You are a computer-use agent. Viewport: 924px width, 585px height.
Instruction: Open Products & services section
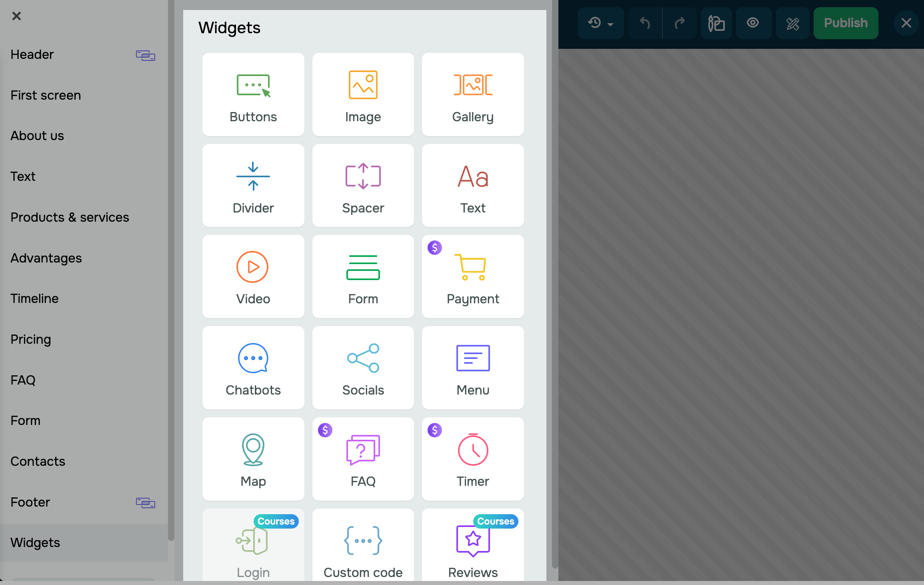click(x=70, y=217)
